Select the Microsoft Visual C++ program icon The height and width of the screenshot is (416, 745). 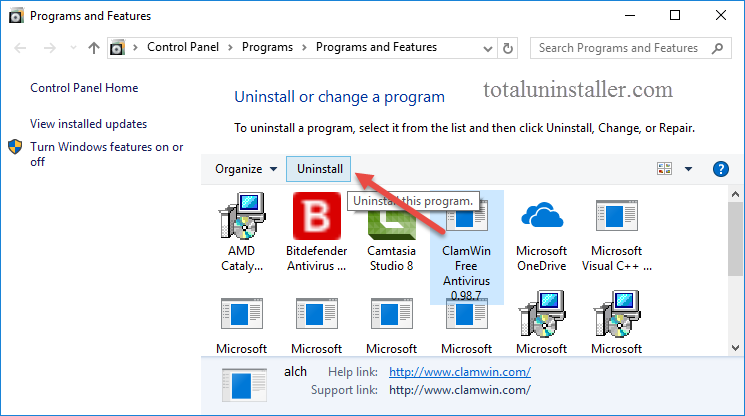(617, 216)
